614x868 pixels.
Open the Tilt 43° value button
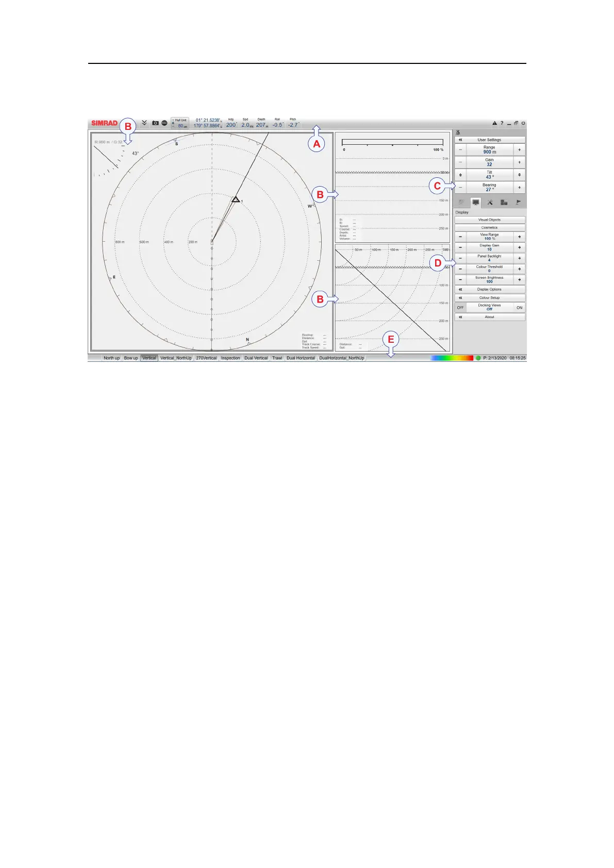(x=490, y=175)
